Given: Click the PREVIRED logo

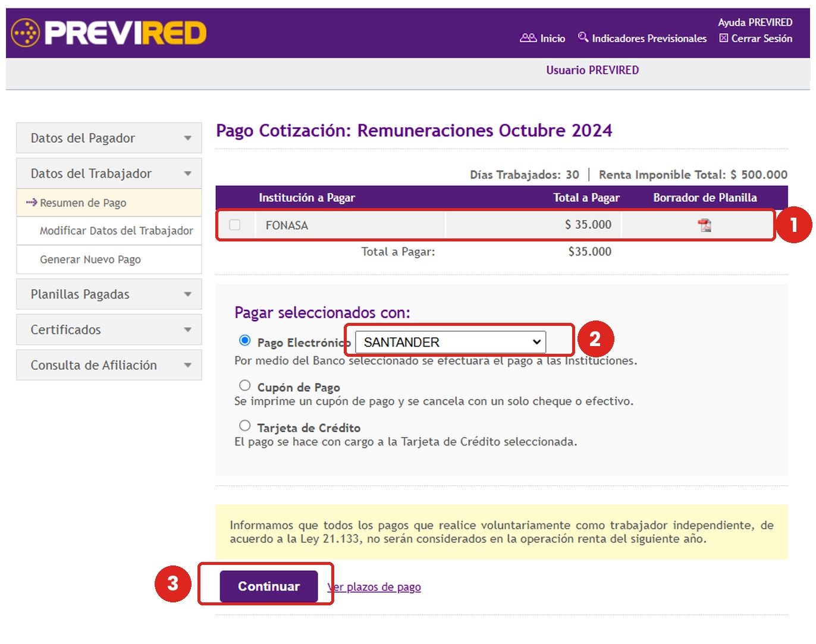Looking at the screenshot, I should point(109,33).
